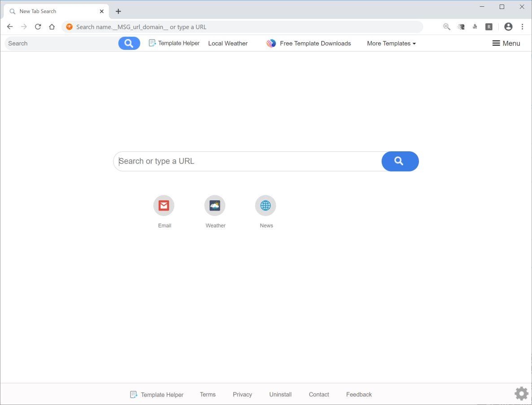The width and height of the screenshot is (532, 405).
Task: Open the browser three-dot menu
Action: click(x=522, y=26)
